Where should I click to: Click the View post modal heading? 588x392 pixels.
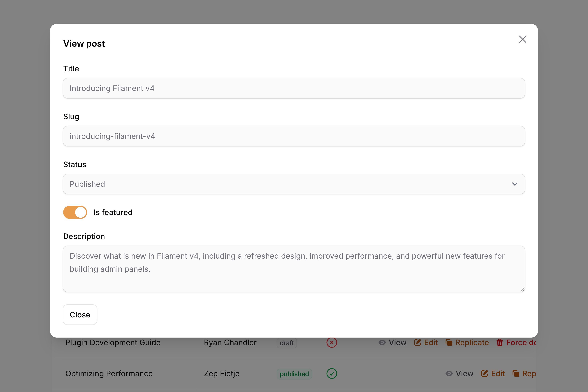pyautogui.click(x=84, y=44)
